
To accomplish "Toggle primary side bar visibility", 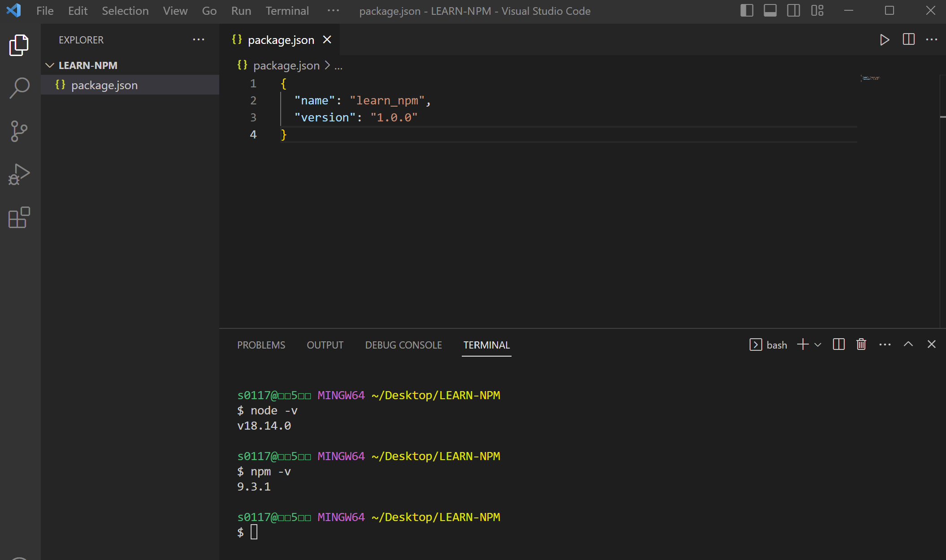I will click(x=746, y=11).
